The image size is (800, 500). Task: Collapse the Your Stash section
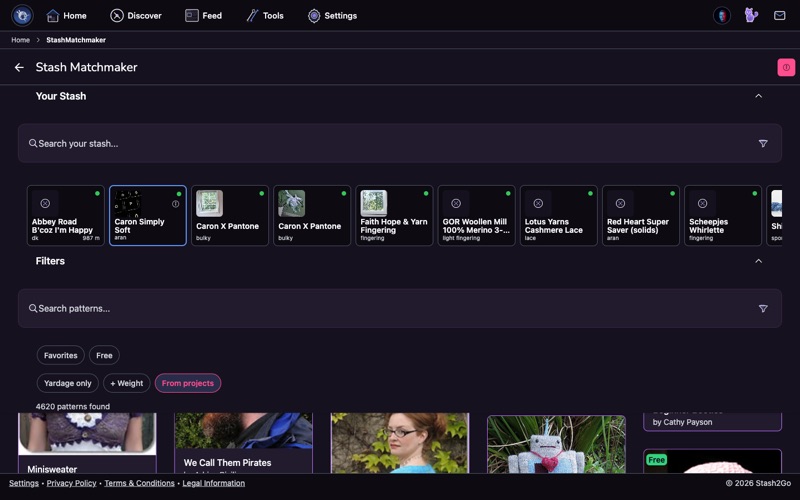(759, 96)
